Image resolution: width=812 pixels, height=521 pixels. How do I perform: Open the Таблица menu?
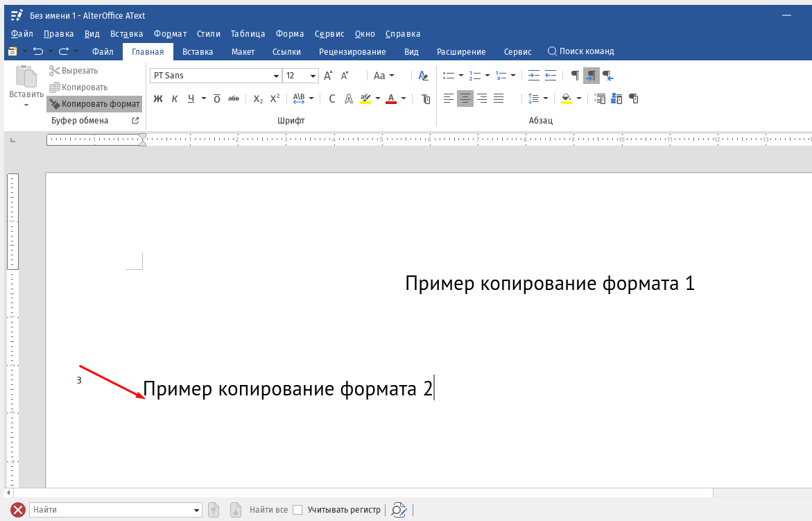click(248, 34)
